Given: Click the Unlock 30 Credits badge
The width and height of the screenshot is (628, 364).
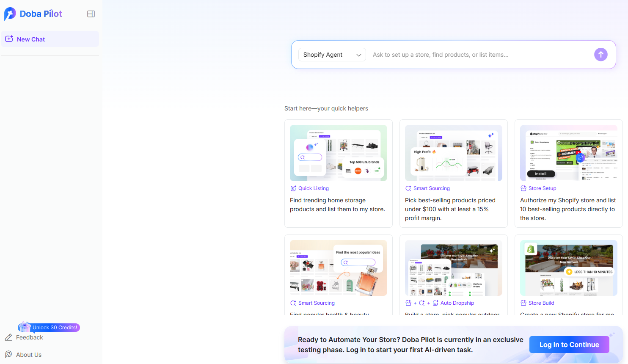Looking at the screenshot, I should 49,327.
